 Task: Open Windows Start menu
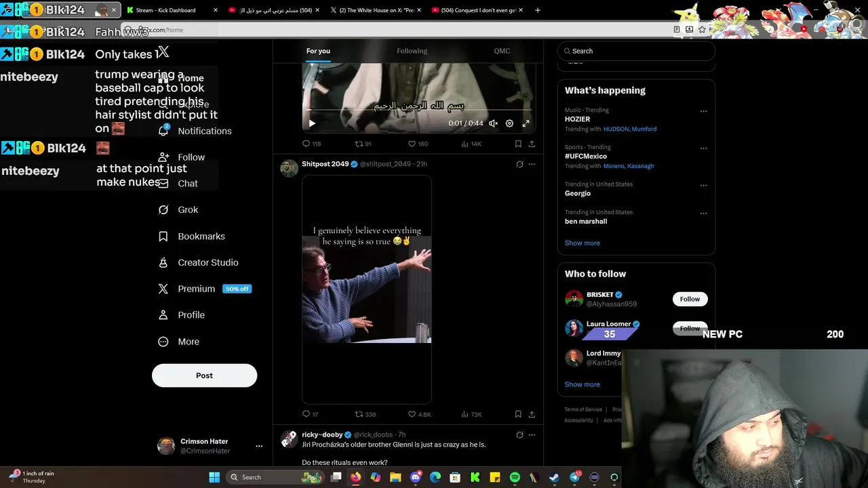coord(214,477)
